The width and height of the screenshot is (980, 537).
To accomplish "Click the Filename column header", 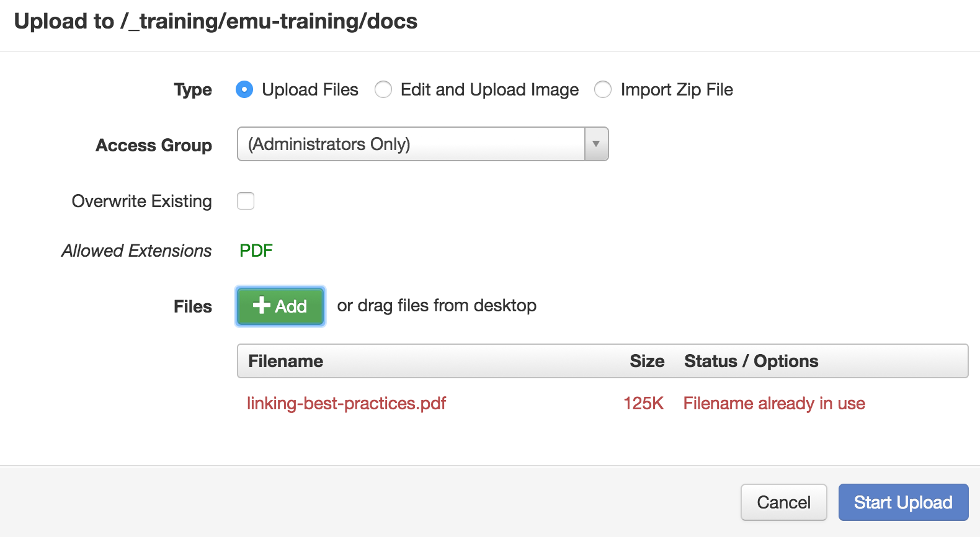I will (x=286, y=361).
